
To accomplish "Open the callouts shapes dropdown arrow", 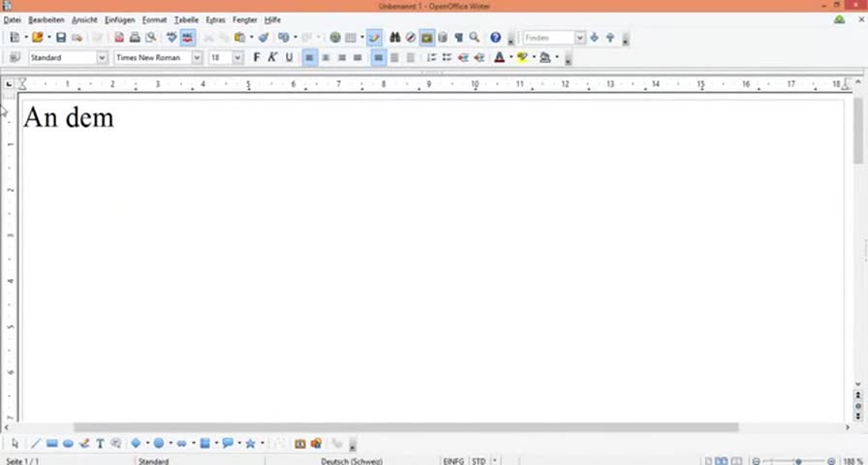I will tap(239, 444).
